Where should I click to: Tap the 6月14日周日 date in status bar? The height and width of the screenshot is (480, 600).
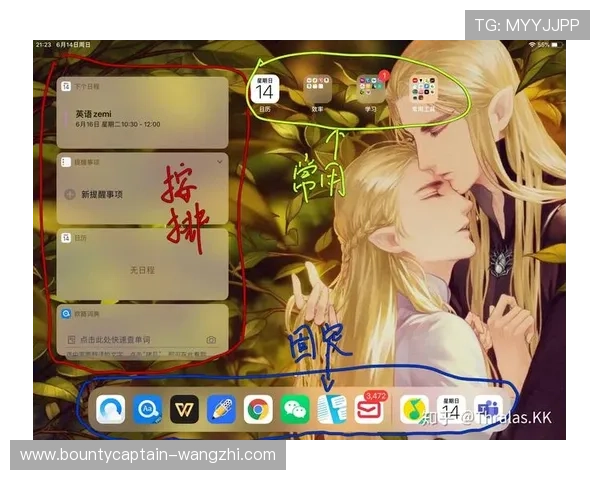(73, 45)
